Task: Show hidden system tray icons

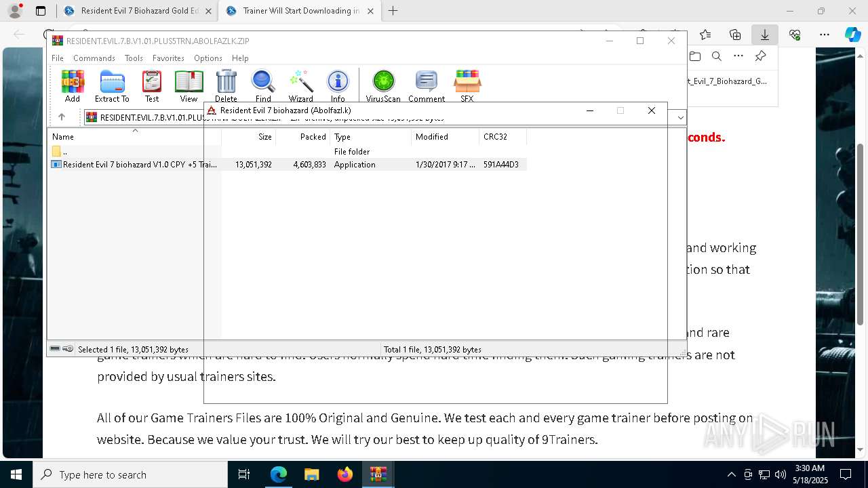Action: 731,474
